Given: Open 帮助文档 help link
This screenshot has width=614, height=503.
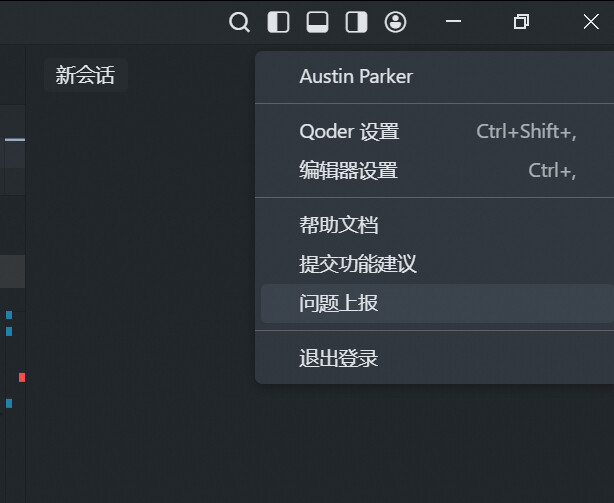Looking at the screenshot, I should click(x=434, y=225).
